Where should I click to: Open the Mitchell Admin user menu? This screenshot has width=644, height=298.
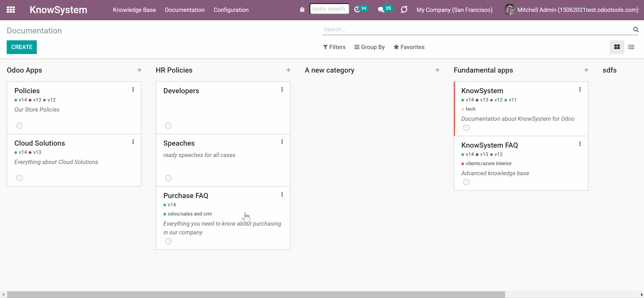(572, 10)
